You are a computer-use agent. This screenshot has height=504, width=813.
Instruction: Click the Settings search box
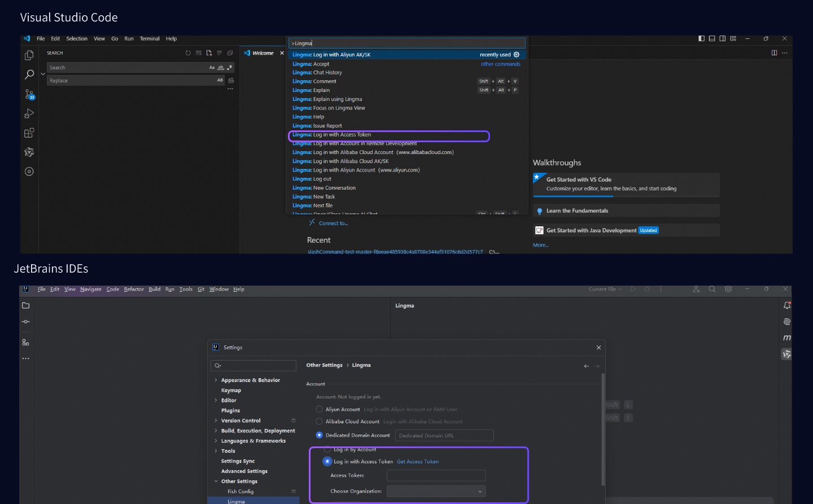coord(253,366)
